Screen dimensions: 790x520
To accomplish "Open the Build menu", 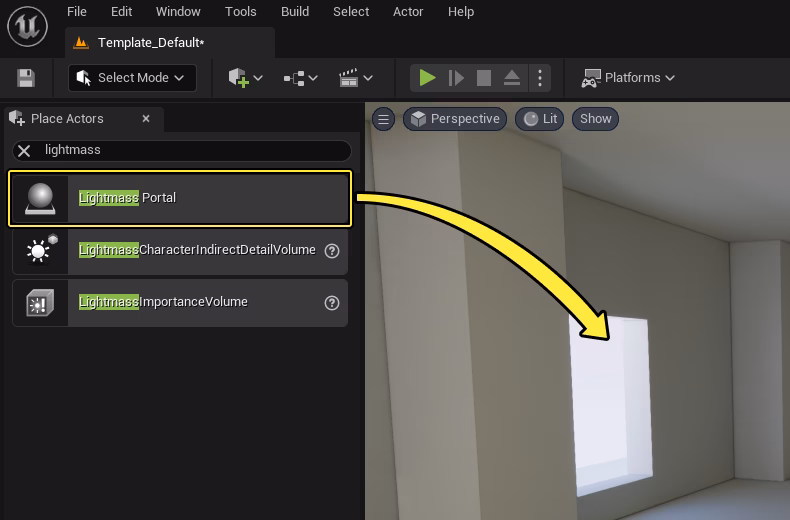I will (295, 12).
